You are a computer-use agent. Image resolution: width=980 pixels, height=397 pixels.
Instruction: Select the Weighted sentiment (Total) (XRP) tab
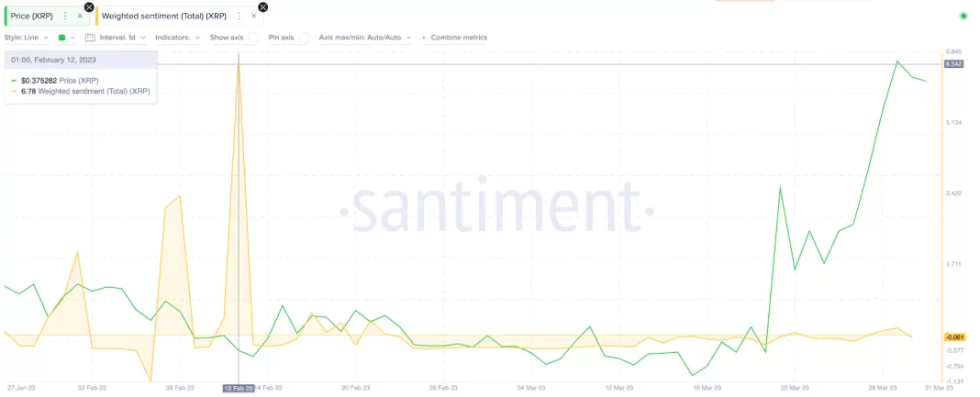pos(164,16)
